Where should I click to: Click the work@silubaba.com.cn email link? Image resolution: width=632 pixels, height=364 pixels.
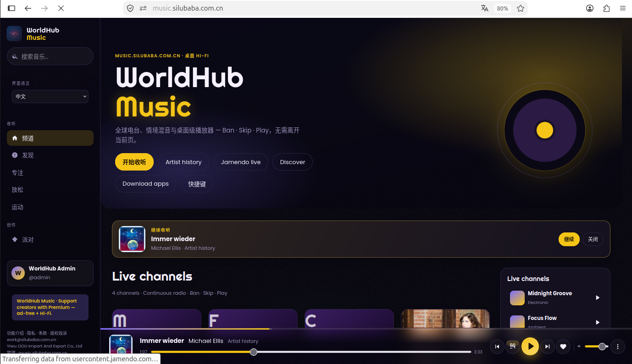pyautogui.click(x=31, y=340)
